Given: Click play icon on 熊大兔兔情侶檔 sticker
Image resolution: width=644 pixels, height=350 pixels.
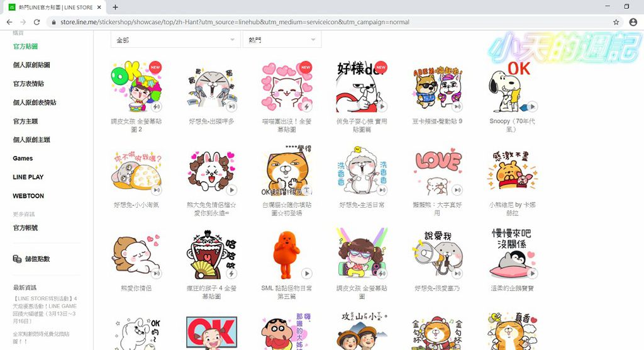Looking at the screenshot, I should click(231, 190).
